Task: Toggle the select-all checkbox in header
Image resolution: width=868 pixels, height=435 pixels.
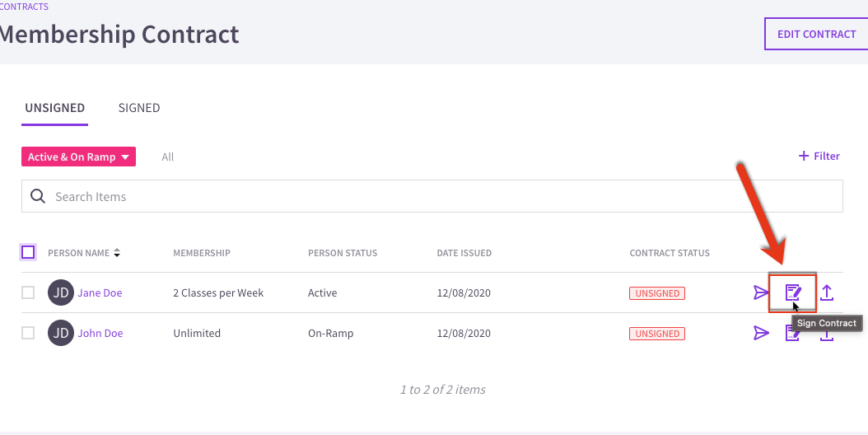Action: click(28, 253)
